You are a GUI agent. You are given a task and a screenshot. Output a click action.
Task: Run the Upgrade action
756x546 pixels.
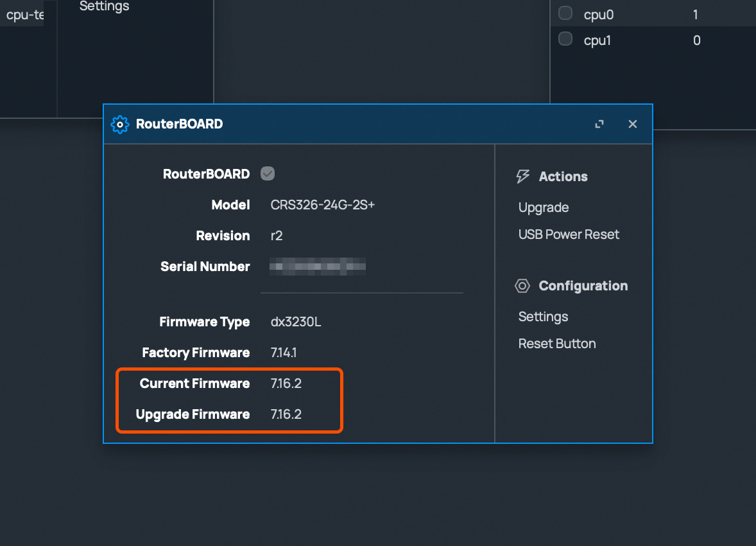(544, 207)
